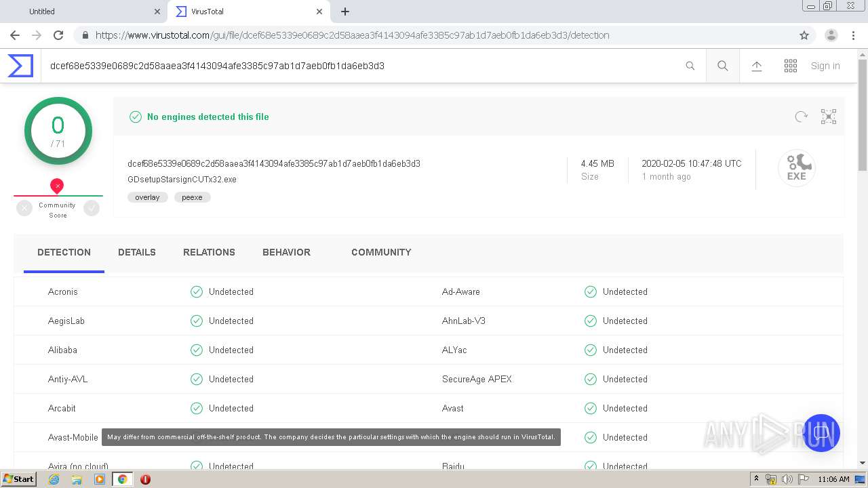868x488 pixels.
Task: Open the BEHAVIOR tab
Action: click(286, 252)
